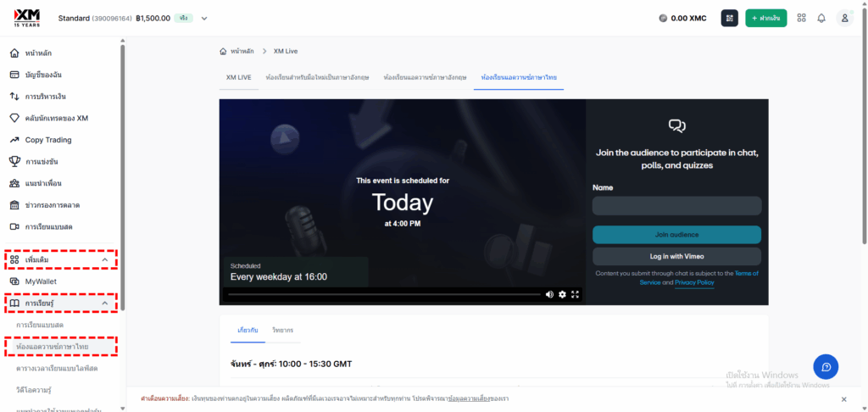Open ตารางเวลาเรียนแบบไลฟ์สด submenu item
The image size is (868, 412).
(x=57, y=368)
